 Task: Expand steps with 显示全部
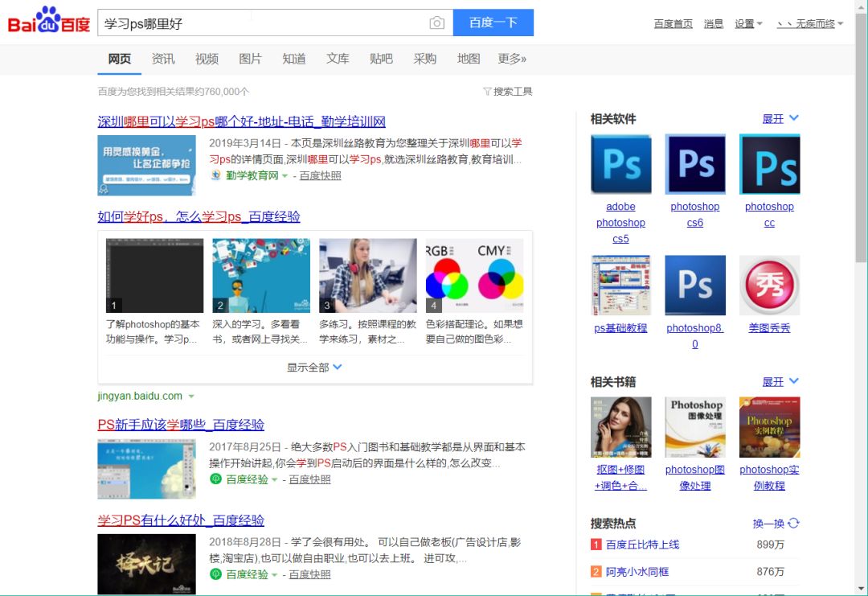point(314,368)
